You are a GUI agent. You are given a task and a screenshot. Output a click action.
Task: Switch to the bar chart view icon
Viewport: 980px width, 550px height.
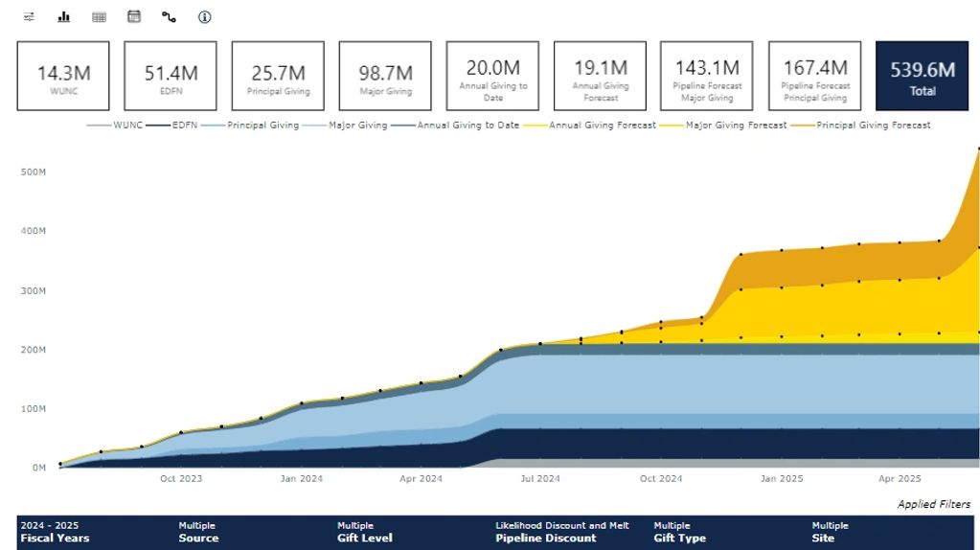click(x=64, y=17)
